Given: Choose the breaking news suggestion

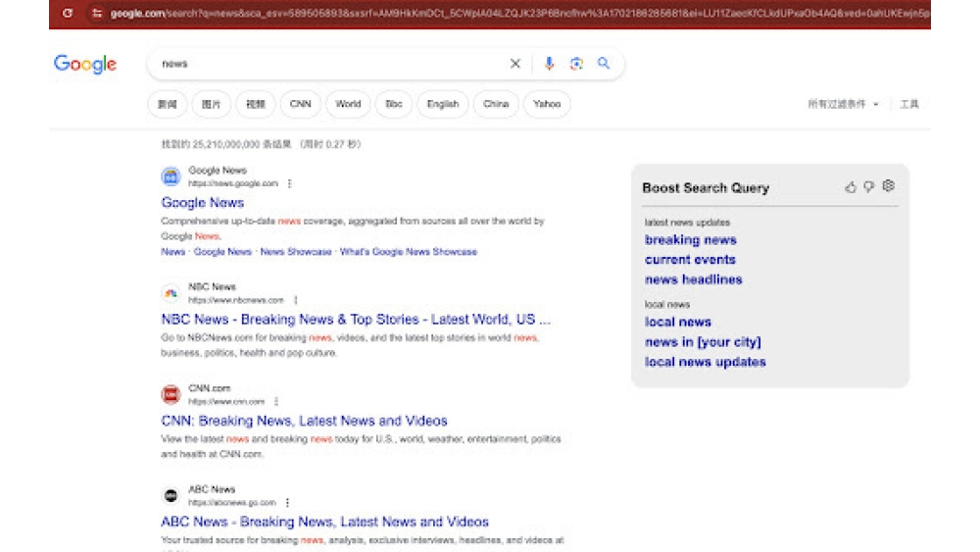Looking at the screenshot, I should coord(691,240).
